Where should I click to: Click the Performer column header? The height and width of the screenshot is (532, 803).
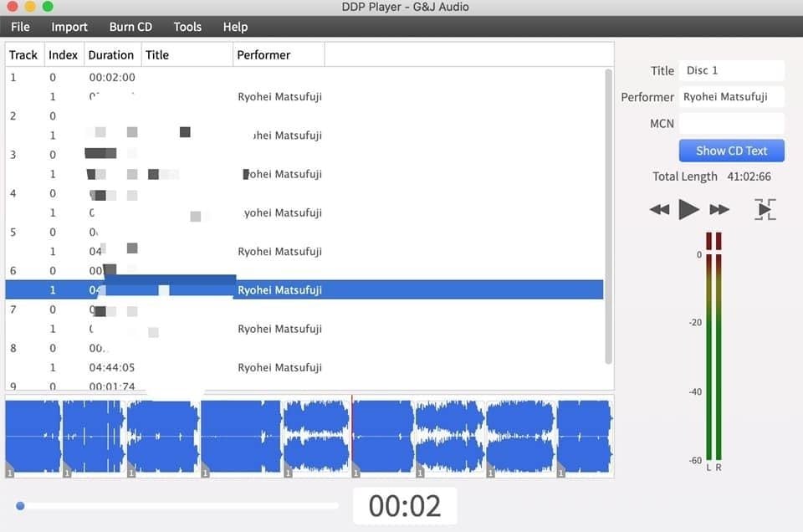point(263,55)
